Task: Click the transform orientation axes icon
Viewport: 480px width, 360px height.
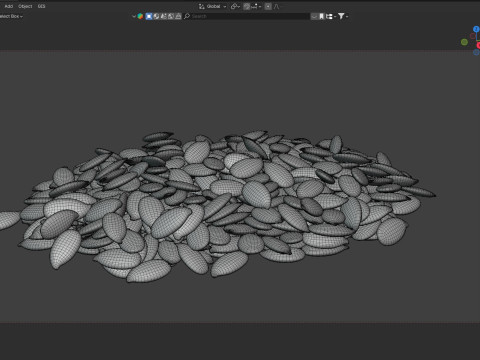Action: 201,6
